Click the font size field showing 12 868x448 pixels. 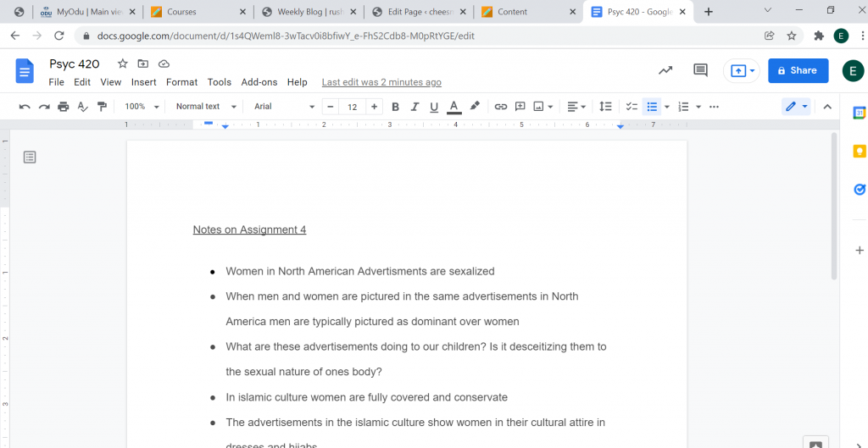(x=353, y=107)
